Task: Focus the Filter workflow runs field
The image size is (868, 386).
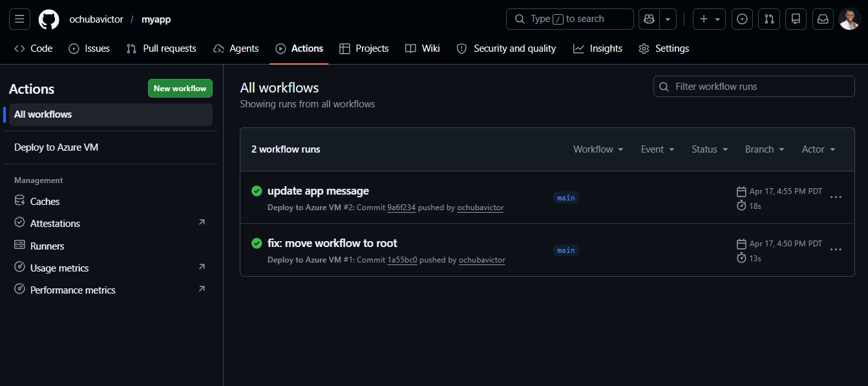Action: [754, 87]
